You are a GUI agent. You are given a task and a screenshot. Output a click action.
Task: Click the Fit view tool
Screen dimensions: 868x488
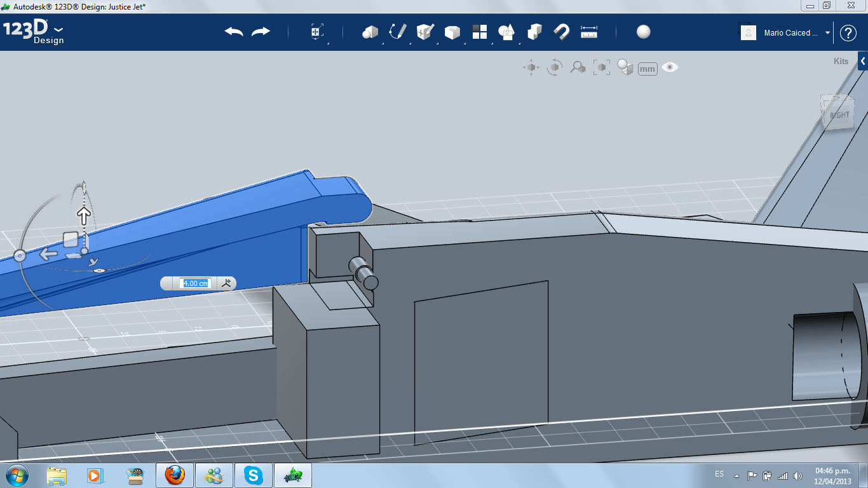click(601, 67)
